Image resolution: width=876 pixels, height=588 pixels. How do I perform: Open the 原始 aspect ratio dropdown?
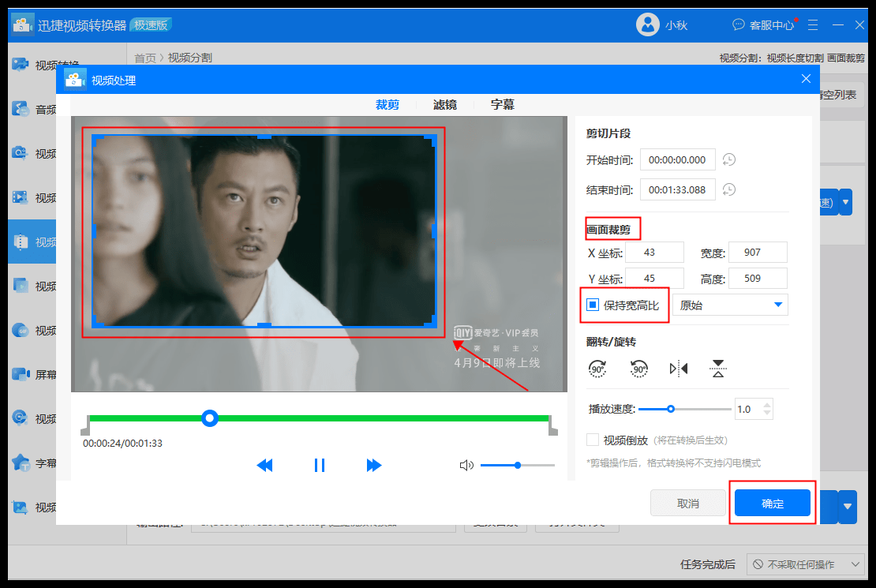click(x=729, y=305)
